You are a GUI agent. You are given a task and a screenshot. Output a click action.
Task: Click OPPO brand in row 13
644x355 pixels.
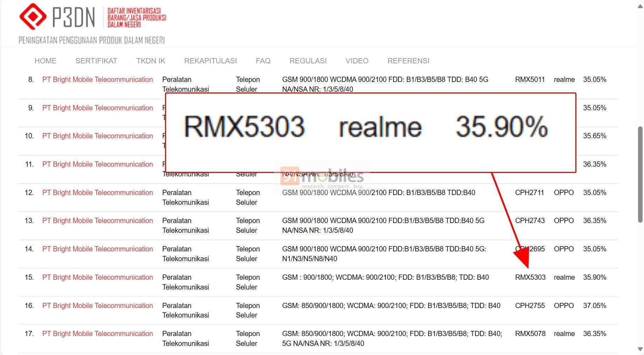[564, 221]
